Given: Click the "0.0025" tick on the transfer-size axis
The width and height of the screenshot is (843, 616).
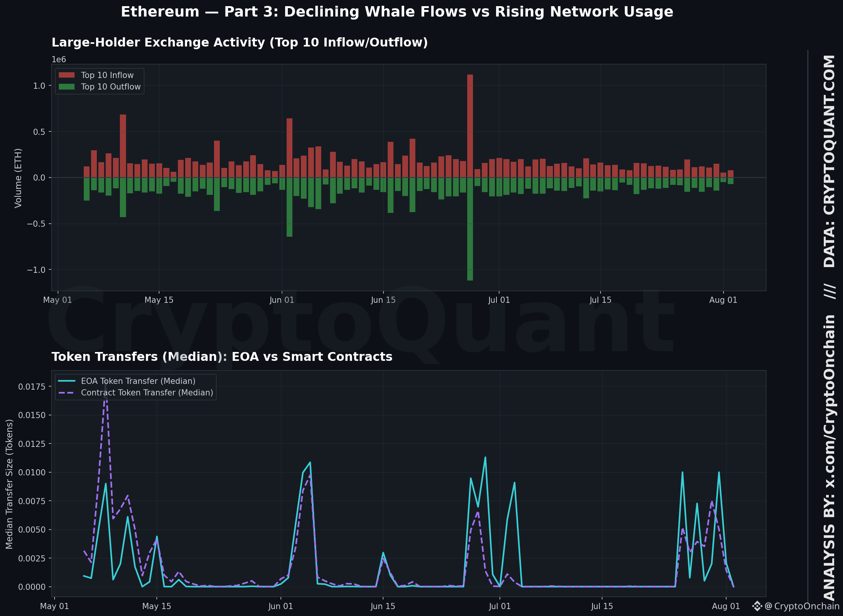Looking at the screenshot, I should coord(32,558).
